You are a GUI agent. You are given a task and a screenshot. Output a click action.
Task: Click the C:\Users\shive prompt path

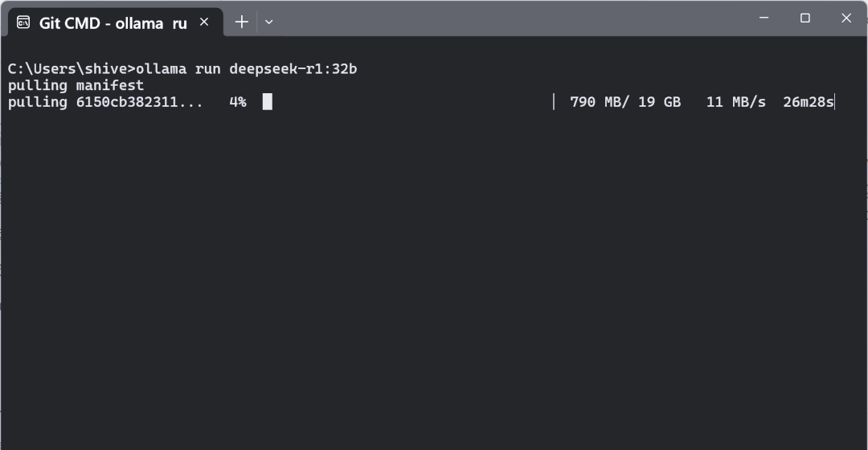click(x=68, y=69)
